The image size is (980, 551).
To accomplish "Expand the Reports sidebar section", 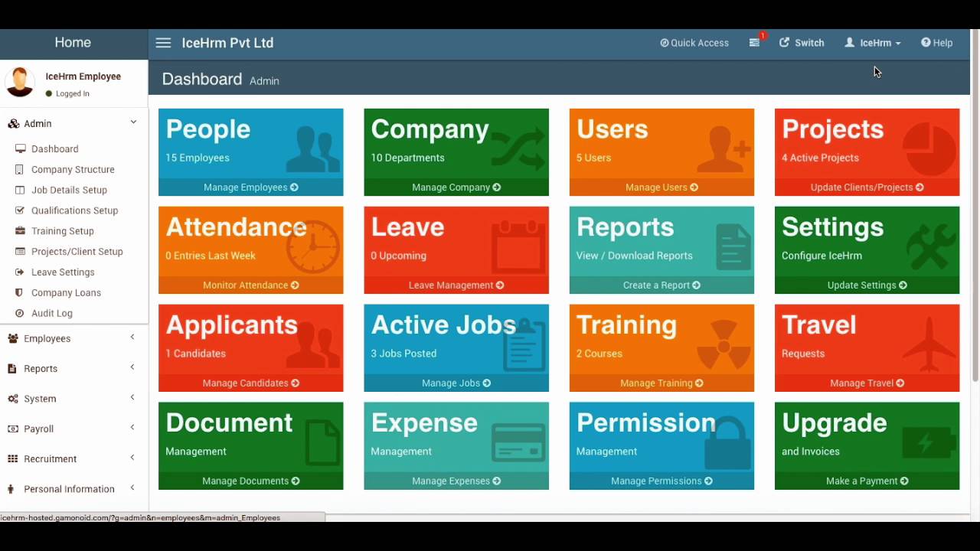I will [74, 368].
